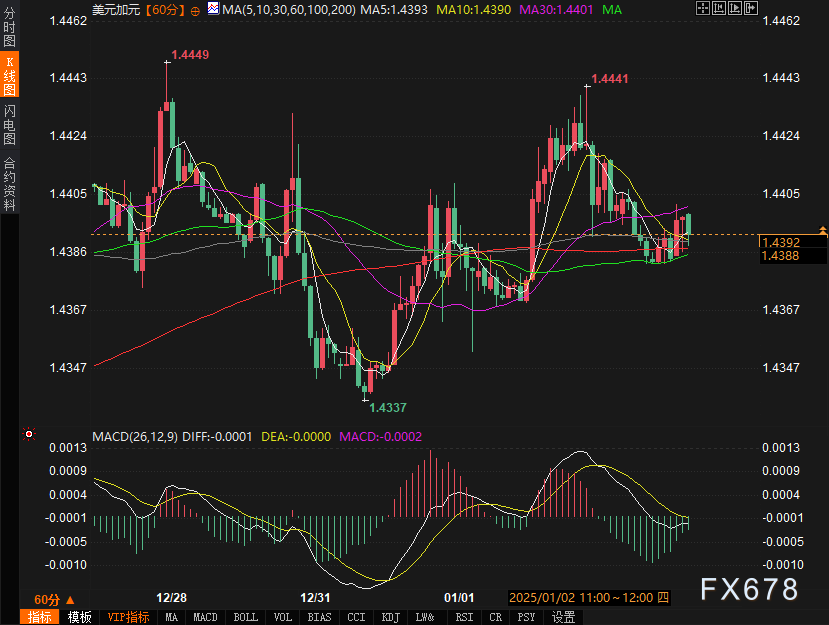Select the 指标 tab at bottom
The height and width of the screenshot is (625, 829).
[40, 617]
